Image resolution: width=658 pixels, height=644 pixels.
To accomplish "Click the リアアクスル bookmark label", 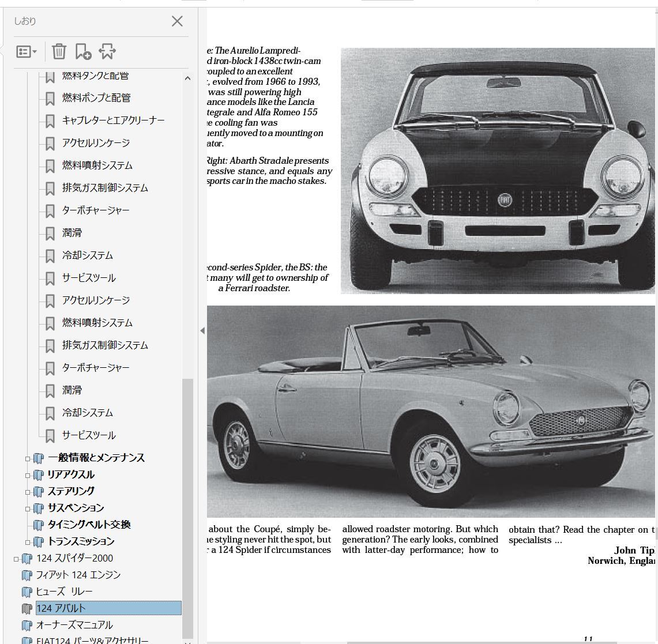I will point(71,474).
